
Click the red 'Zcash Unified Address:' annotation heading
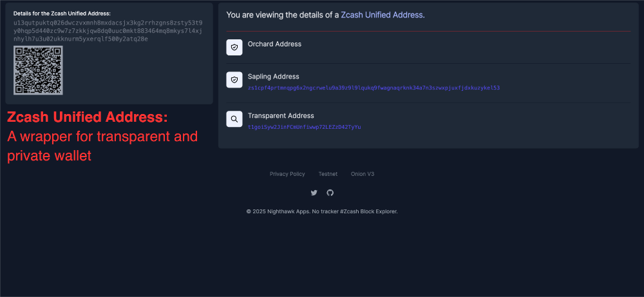(87, 118)
